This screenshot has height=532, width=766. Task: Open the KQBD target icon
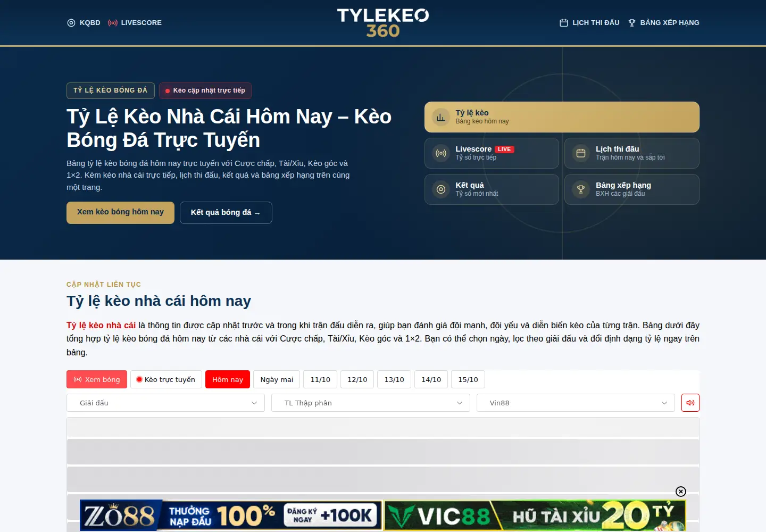[x=71, y=23]
